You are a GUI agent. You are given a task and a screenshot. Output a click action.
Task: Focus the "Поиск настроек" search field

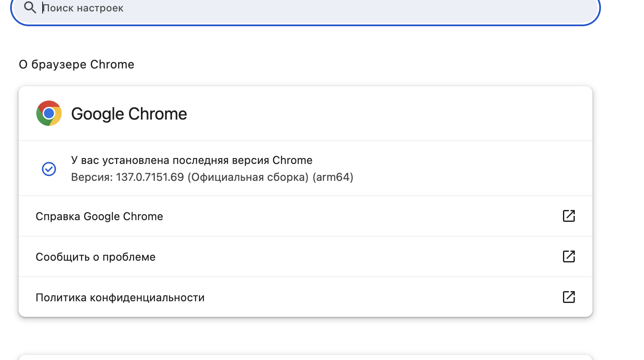pyautogui.click(x=305, y=8)
